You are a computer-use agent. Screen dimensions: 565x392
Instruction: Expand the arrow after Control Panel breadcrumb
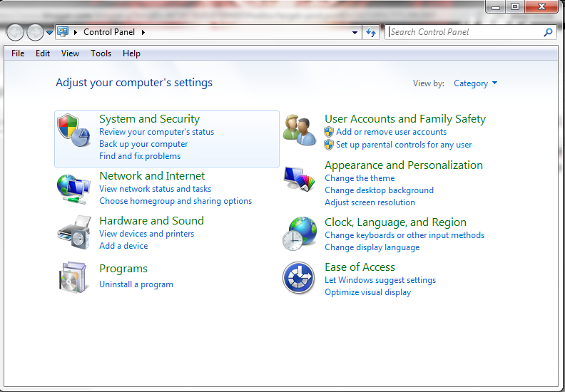coord(143,32)
